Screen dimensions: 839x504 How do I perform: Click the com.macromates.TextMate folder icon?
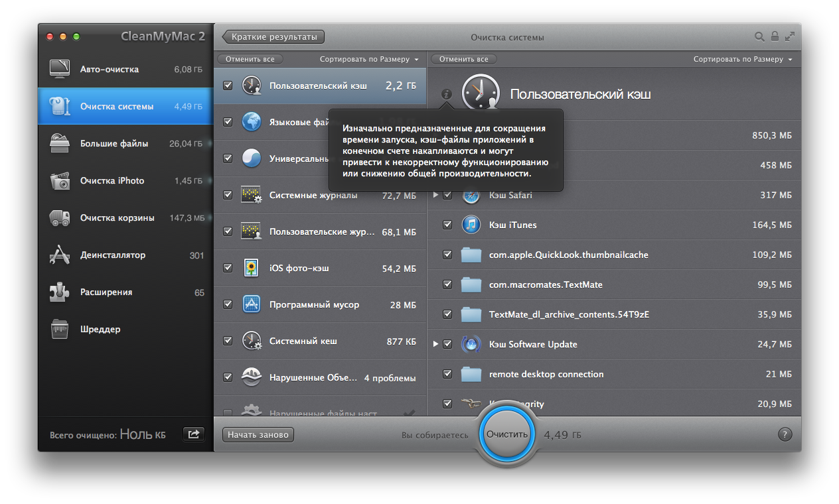point(471,284)
